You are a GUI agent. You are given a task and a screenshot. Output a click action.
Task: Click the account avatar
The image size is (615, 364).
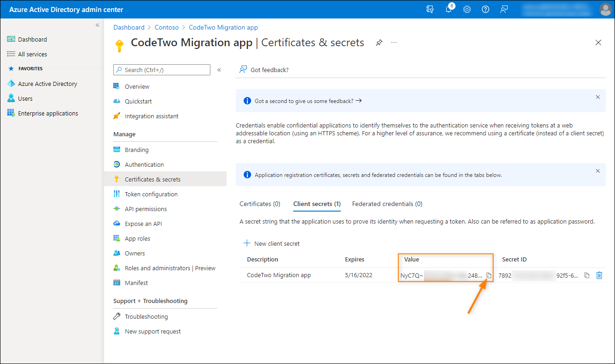605,9
